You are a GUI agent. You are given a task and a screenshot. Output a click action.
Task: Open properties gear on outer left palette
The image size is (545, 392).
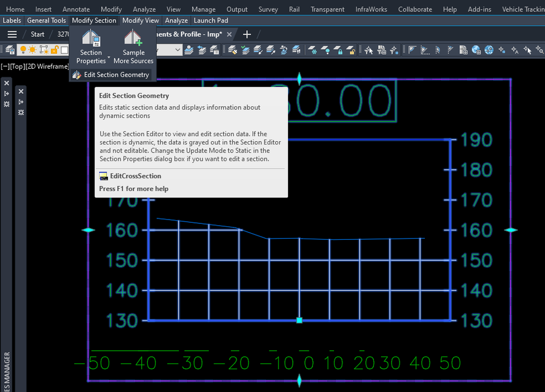click(x=7, y=104)
